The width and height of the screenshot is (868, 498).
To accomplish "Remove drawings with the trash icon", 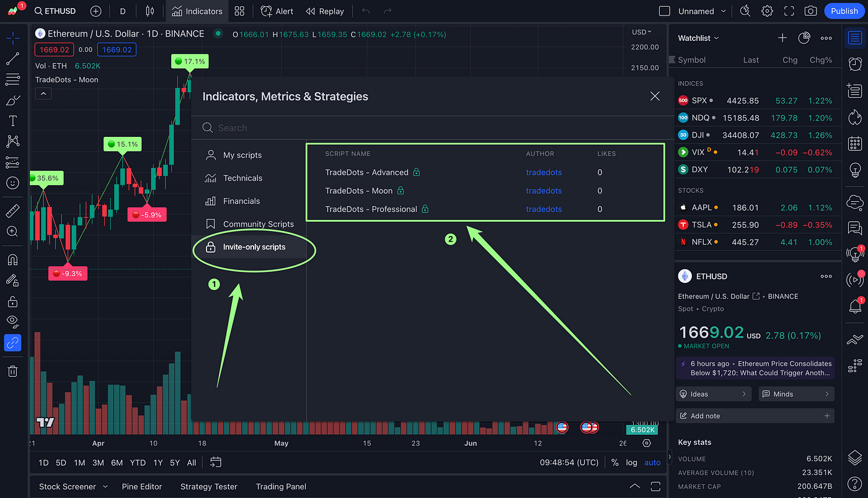I will [12, 371].
